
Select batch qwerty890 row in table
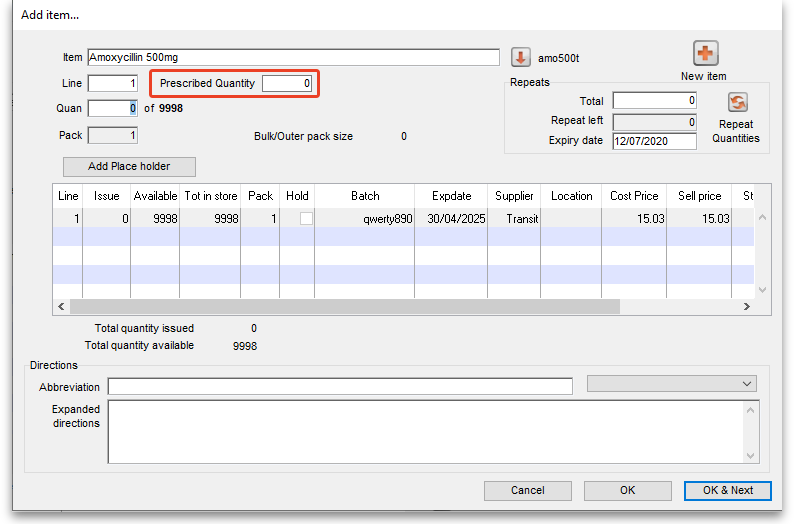365,218
